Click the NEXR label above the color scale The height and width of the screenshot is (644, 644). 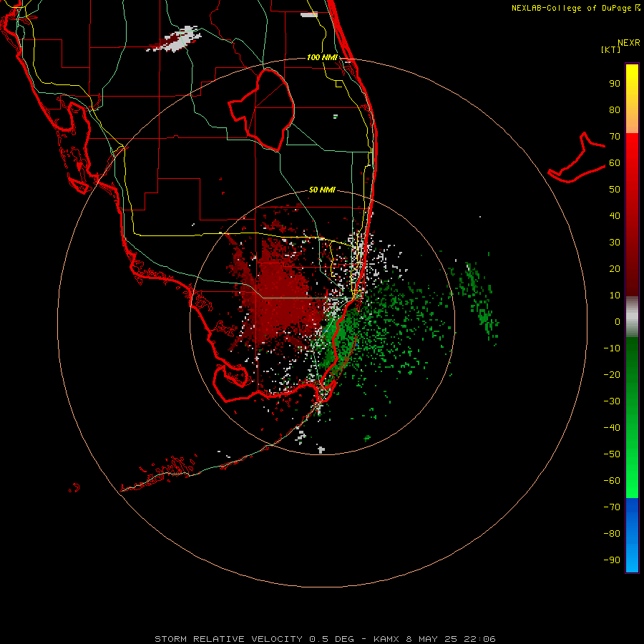(629, 43)
